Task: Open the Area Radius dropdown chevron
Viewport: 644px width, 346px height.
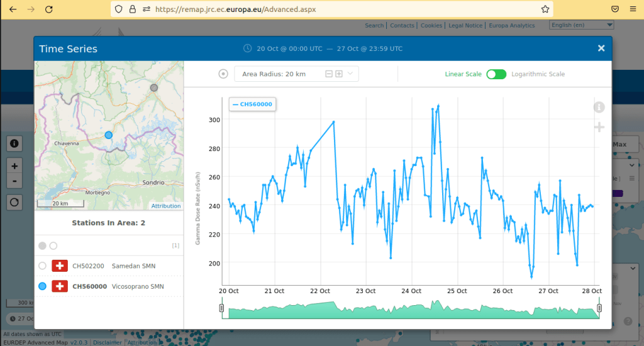Action: tap(350, 74)
